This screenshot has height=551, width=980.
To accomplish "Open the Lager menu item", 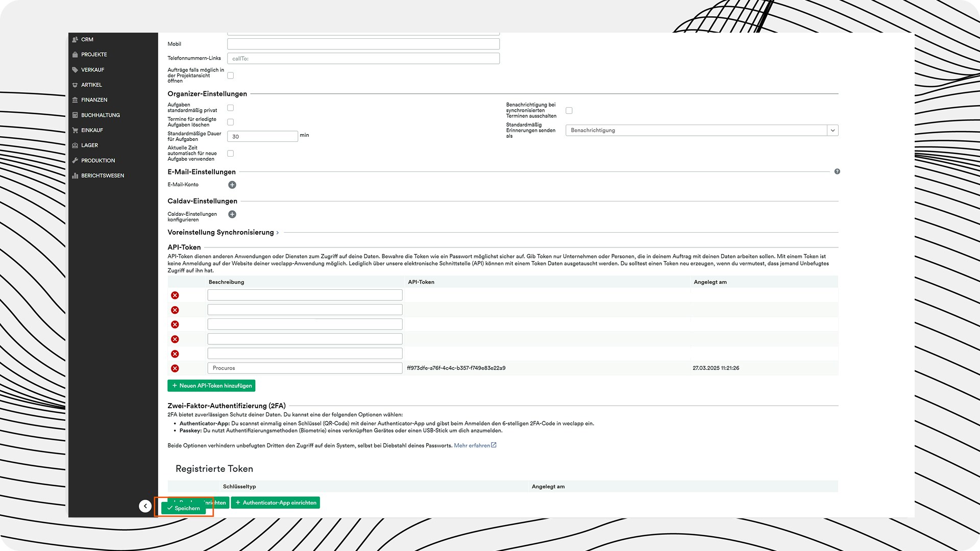I will pyautogui.click(x=89, y=145).
